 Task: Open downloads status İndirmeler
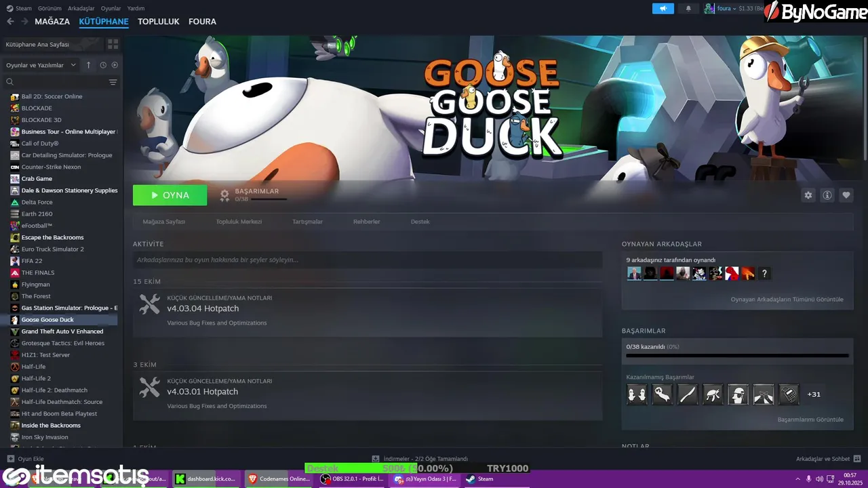pos(420,459)
